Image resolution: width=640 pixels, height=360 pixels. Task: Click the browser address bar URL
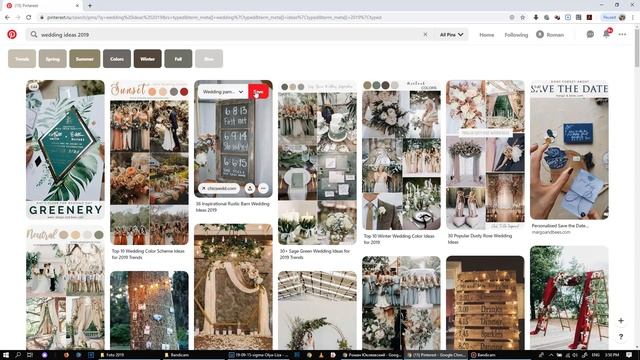[x=214, y=18]
